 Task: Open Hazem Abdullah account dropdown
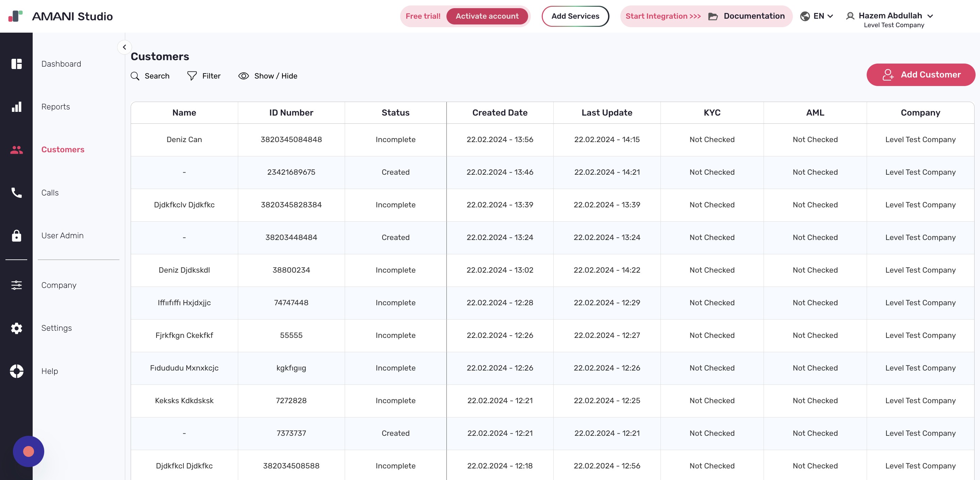(x=890, y=16)
